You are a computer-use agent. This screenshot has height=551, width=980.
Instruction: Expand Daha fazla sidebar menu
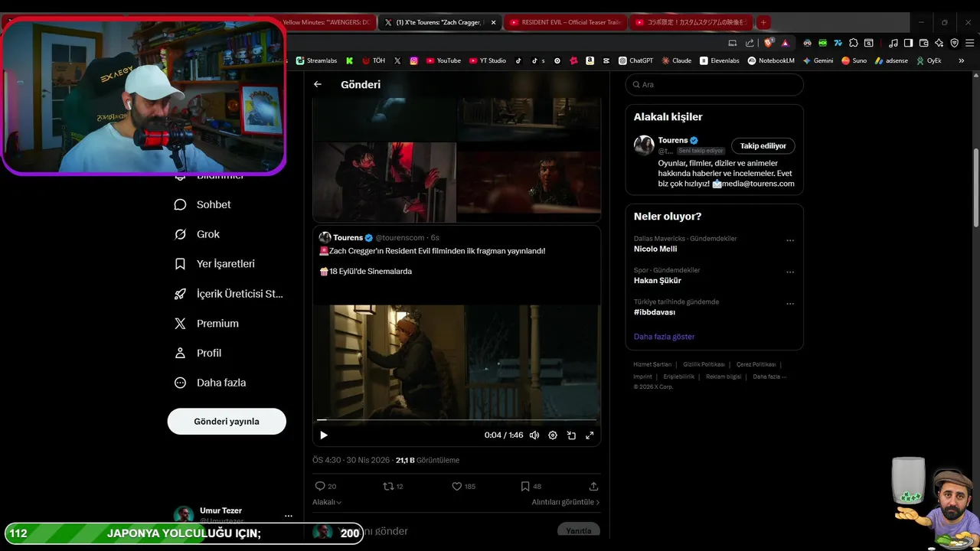210,383
